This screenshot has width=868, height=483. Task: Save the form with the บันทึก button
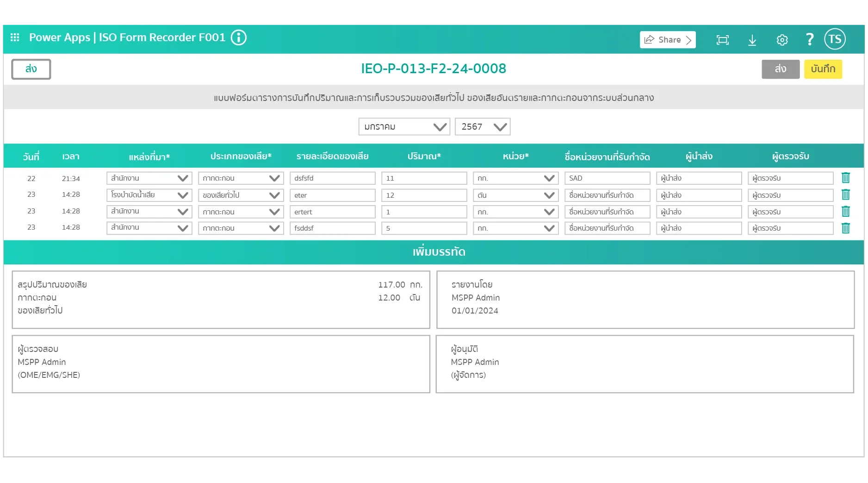pos(823,69)
